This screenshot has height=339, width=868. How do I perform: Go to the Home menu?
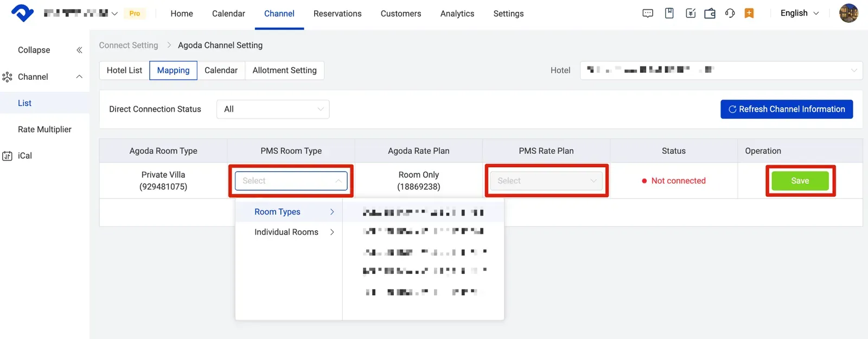[182, 14]
